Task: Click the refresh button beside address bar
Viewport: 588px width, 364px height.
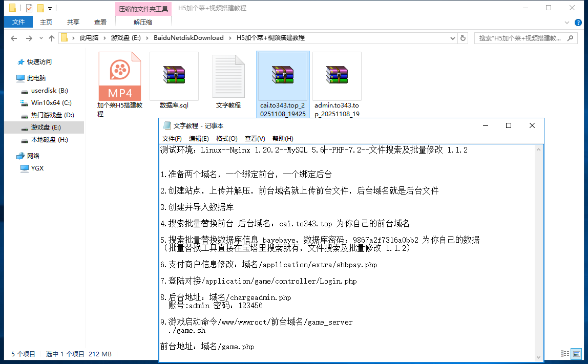Action: (x=463, y=38)
